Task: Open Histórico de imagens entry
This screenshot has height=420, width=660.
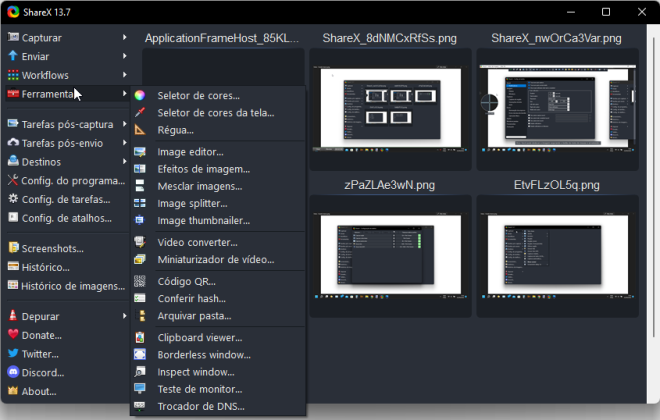Action: point(67,286)
